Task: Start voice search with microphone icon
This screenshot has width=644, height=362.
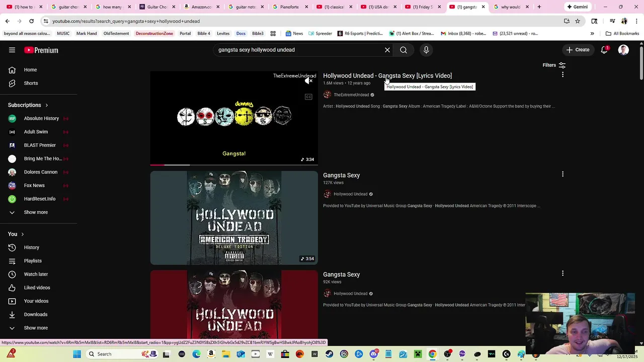Action: click(426, 50)
